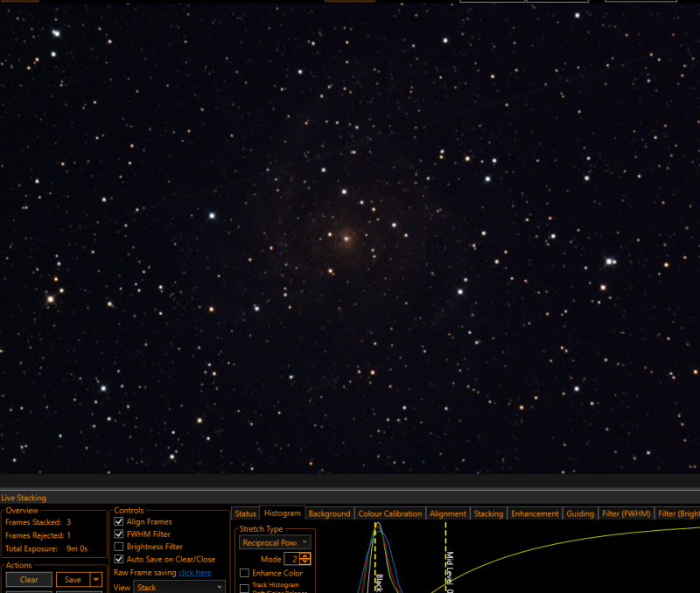Toggle the Align Frames checkbox
Viewport: 700px width, 593px height.
coord(119,521)
